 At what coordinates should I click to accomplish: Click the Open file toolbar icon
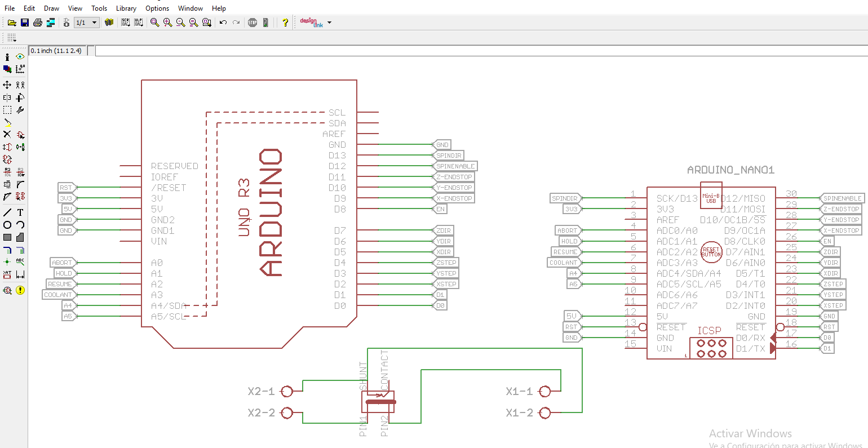coord(12,23)
